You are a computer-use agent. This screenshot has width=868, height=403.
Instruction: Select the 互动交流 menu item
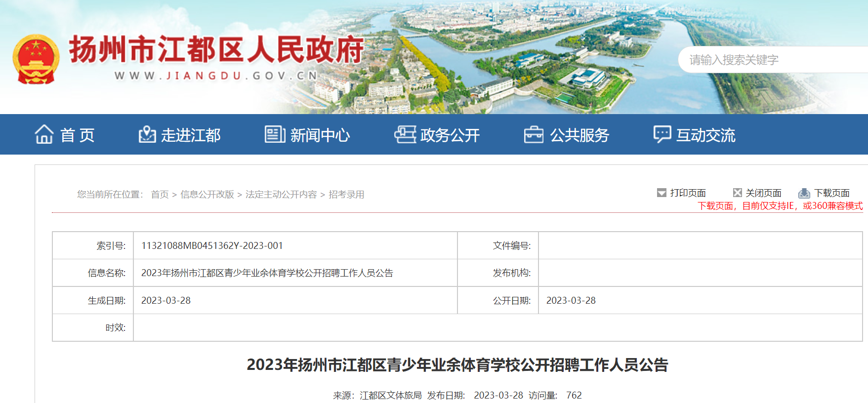pyautogui.click(x=706, y=135)
